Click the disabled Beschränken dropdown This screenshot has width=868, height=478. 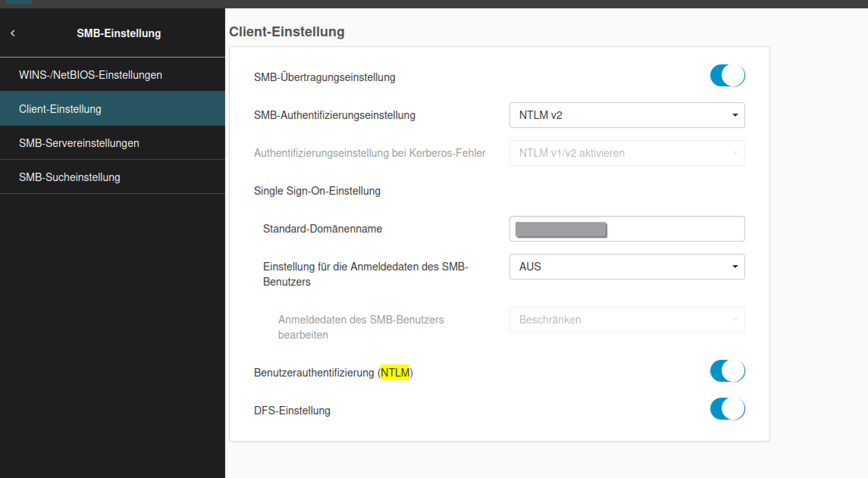coord(627,320)
